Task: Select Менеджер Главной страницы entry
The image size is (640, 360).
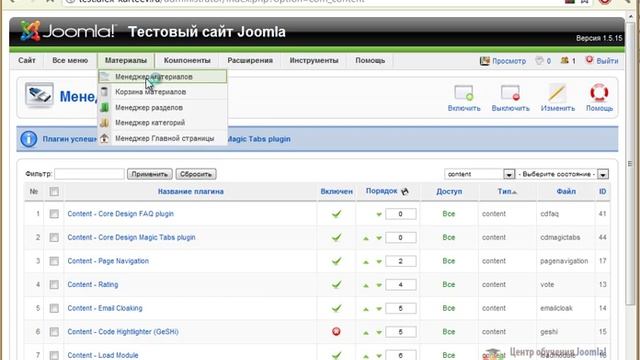Action: pos(162,139)
